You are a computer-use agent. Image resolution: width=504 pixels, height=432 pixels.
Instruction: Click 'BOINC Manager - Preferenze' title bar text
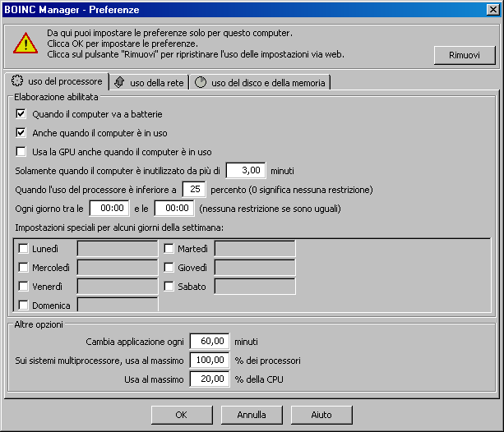72,10
